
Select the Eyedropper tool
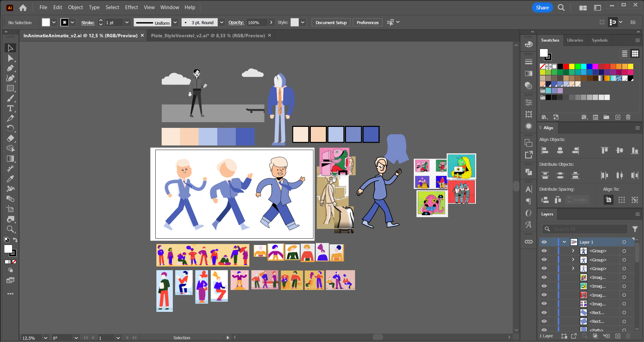click(x=10, y=179)
